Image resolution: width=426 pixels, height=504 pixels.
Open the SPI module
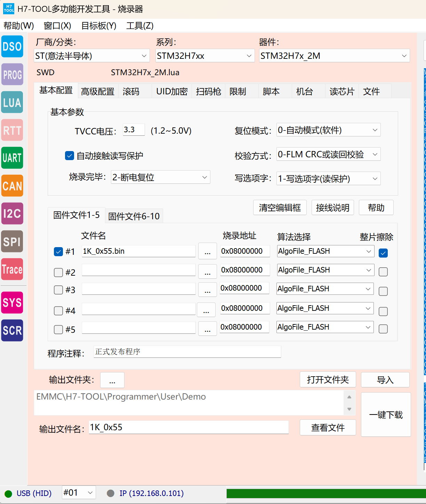pyautogui.click(x=12, y=241)
